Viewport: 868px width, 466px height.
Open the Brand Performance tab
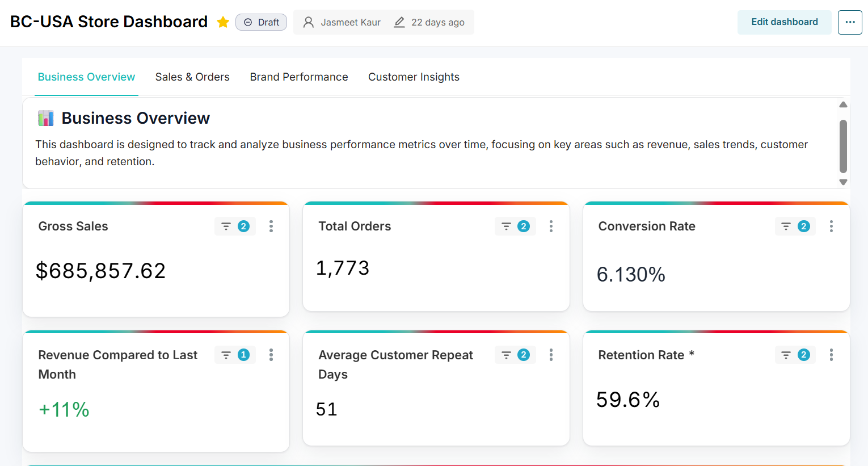[x=299, y=77]
